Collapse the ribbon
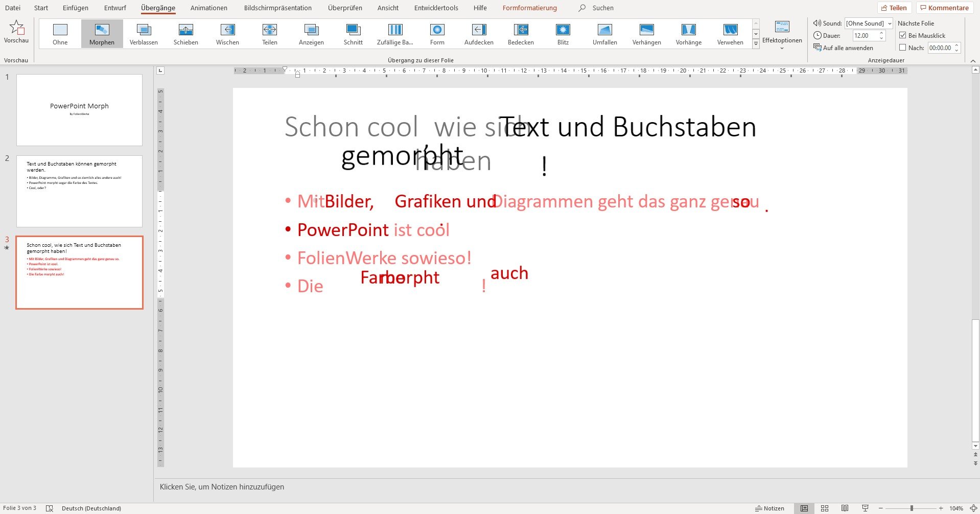 973,61
